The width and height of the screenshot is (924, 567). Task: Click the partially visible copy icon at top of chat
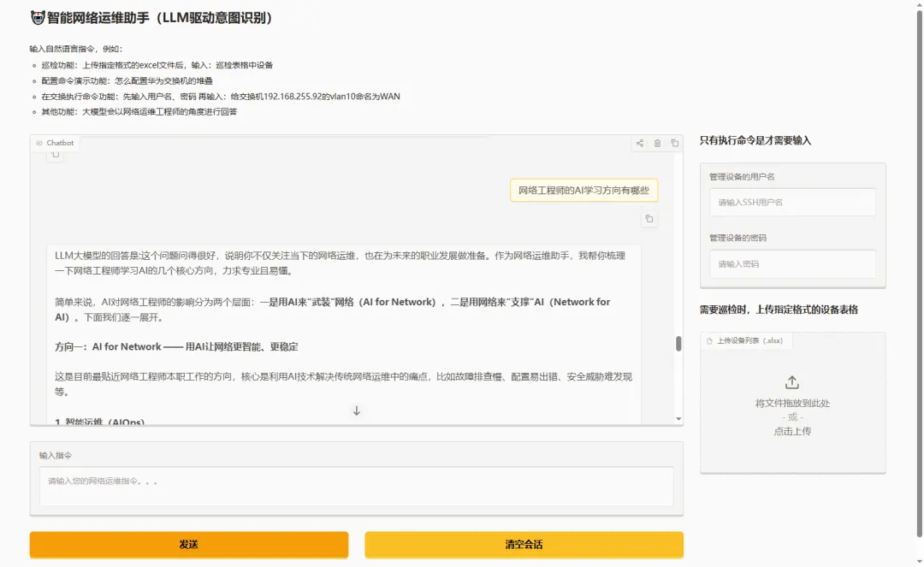[56, 154]
